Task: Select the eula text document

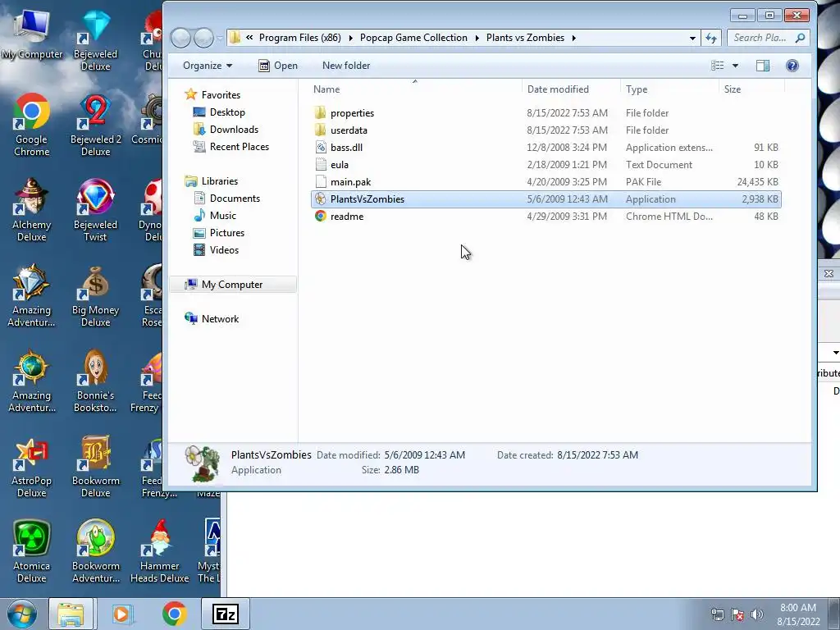Action: coord(546,165)
